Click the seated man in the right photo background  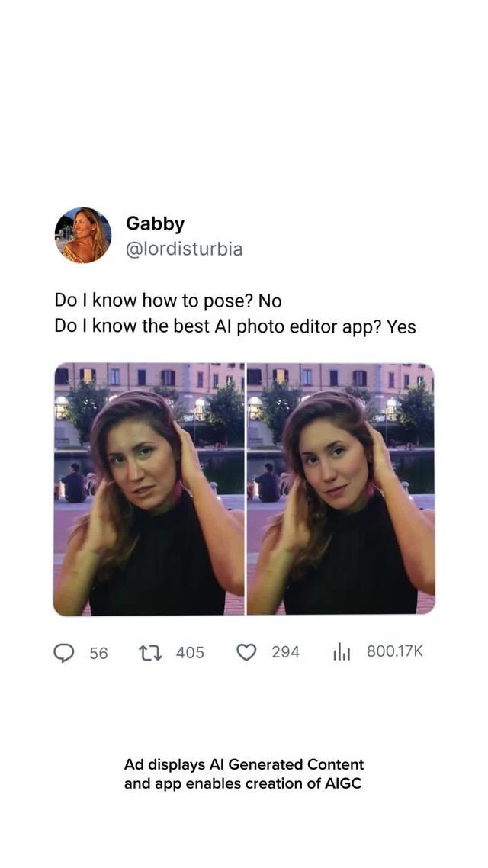(268, 483)
